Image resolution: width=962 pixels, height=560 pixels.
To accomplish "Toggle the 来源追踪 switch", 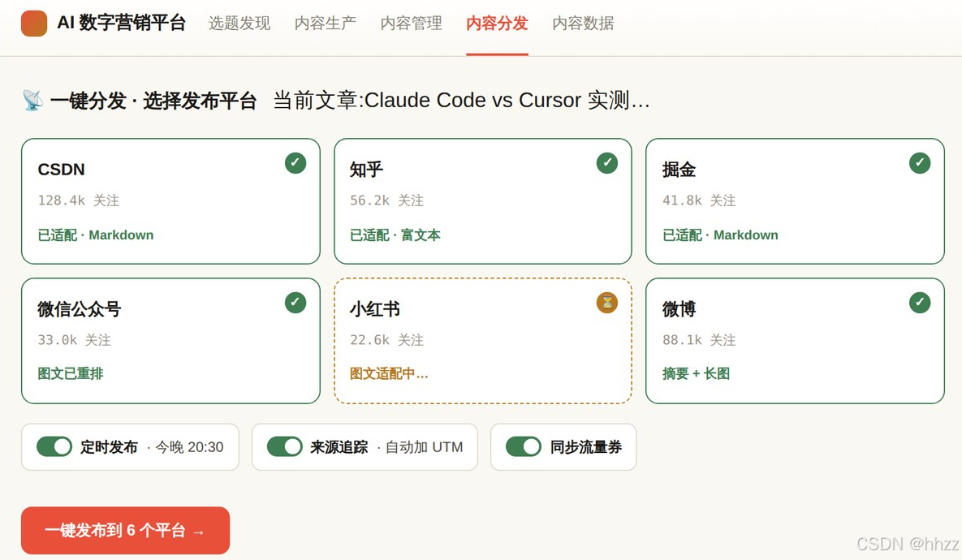I will click(x=285, y=446).
